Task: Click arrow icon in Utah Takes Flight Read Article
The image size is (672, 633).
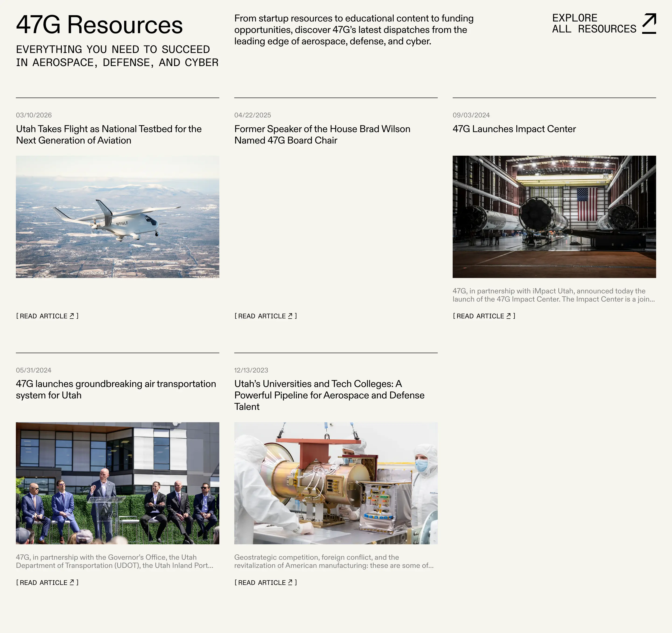Action: coord(72,316)
